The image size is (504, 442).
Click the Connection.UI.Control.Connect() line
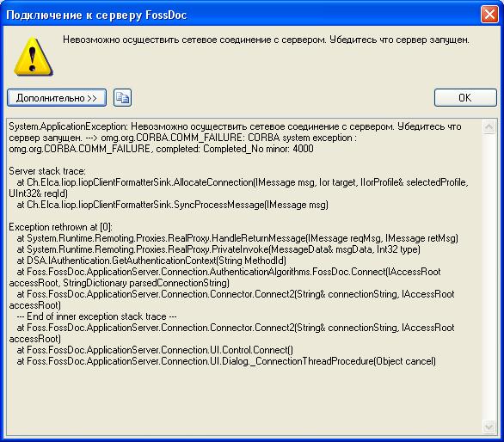pos(155,350)
